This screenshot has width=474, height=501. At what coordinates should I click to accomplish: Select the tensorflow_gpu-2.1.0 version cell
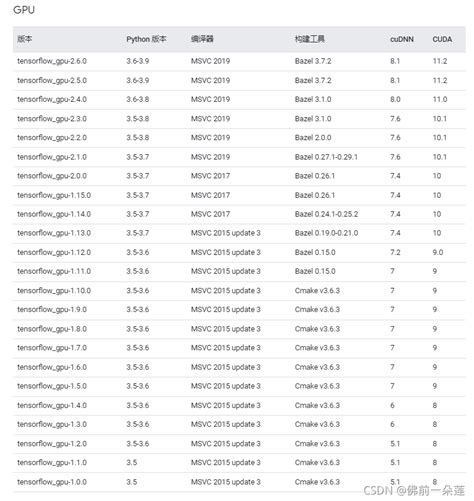click(x=52, y=157)
